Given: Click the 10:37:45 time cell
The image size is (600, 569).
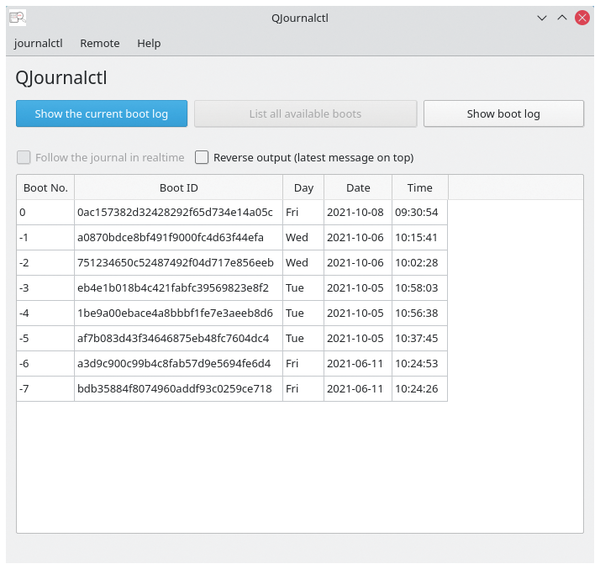Looking at the screenshot, I should [x=420, y=339].
